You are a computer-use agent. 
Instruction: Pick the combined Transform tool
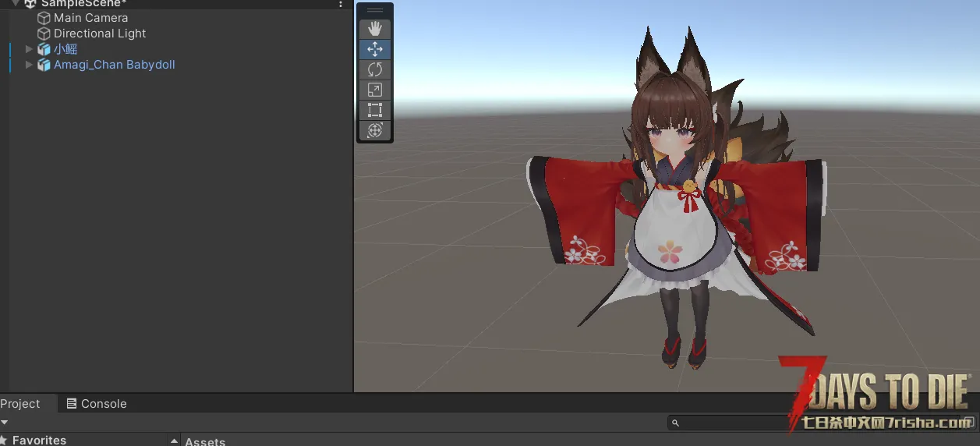375,130
